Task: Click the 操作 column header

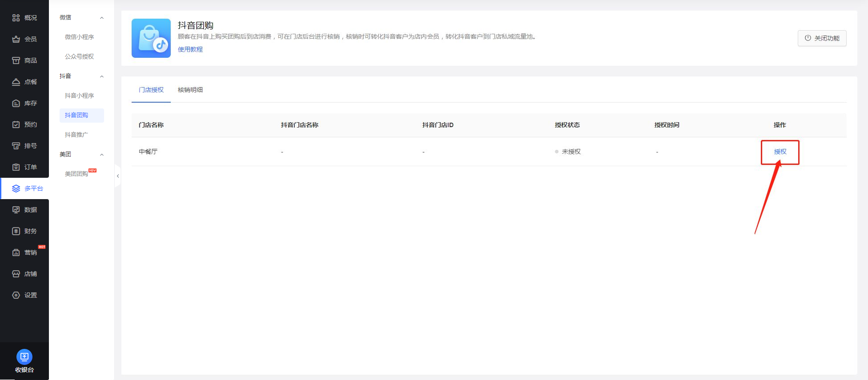Action: 780,125
